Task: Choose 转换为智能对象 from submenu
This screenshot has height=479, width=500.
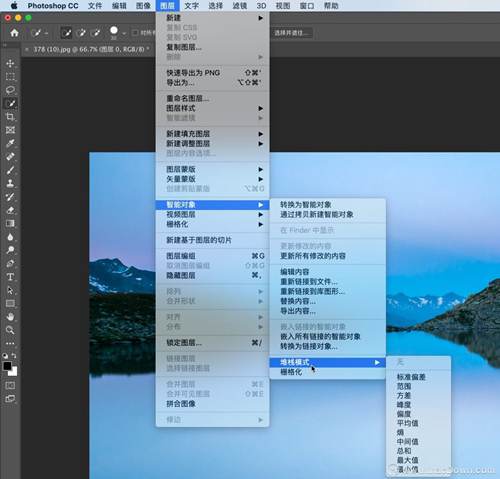Action: pyautogui.click(x=306, y=204)
